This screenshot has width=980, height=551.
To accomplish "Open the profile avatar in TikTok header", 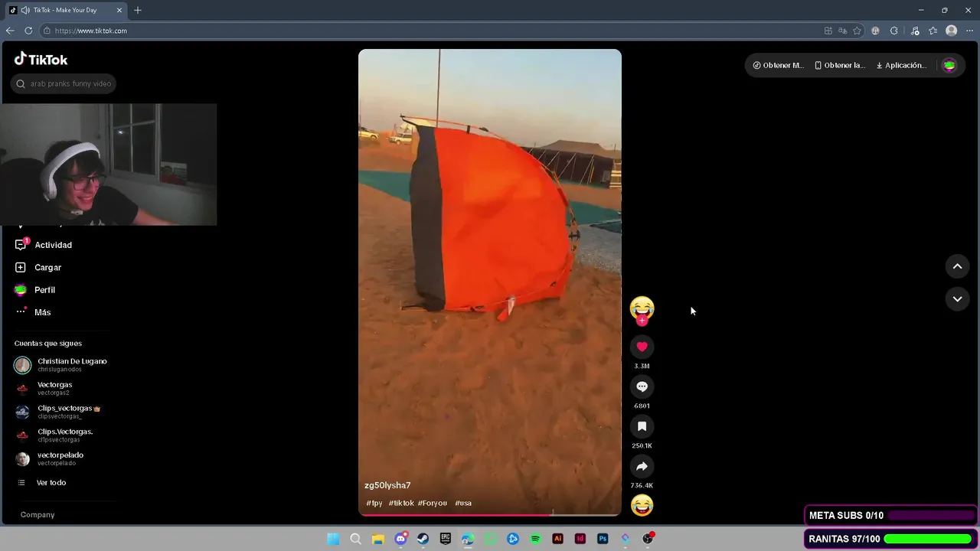I will [x=949, y=65].
